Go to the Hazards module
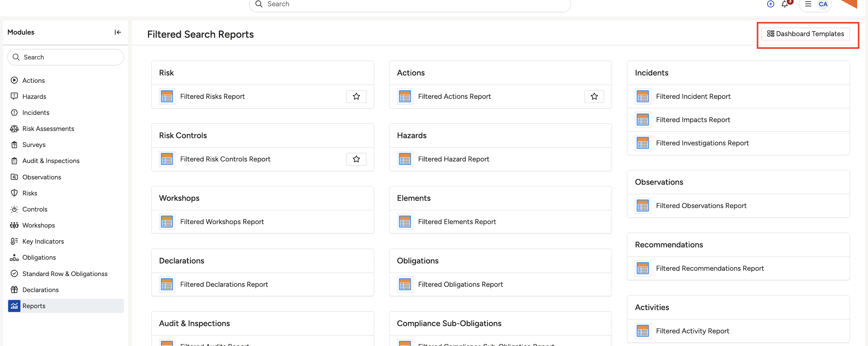The image size is (868, 346). click(34, 96)
